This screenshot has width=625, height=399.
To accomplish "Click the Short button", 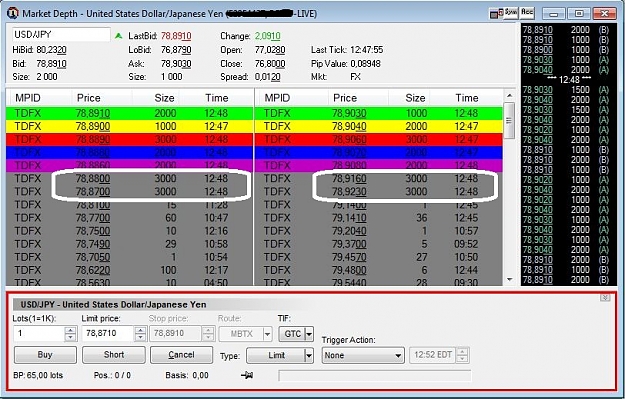I will click(114, 355).
